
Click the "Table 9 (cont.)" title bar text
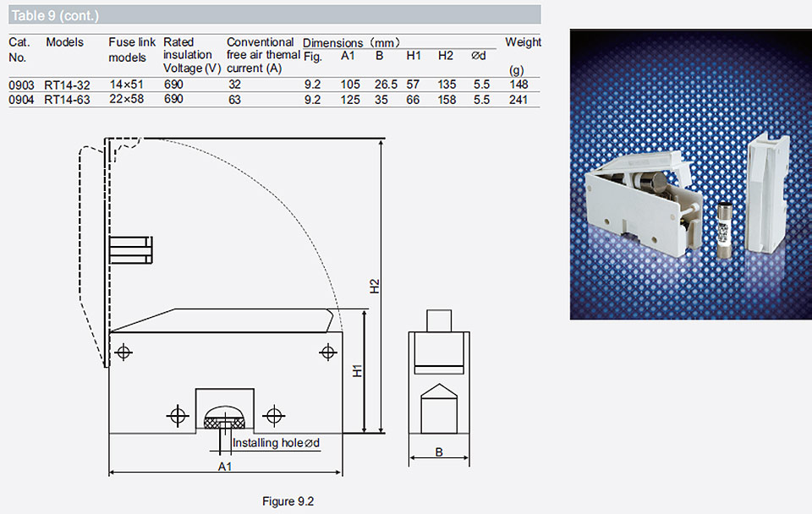(x=55, y=15)
